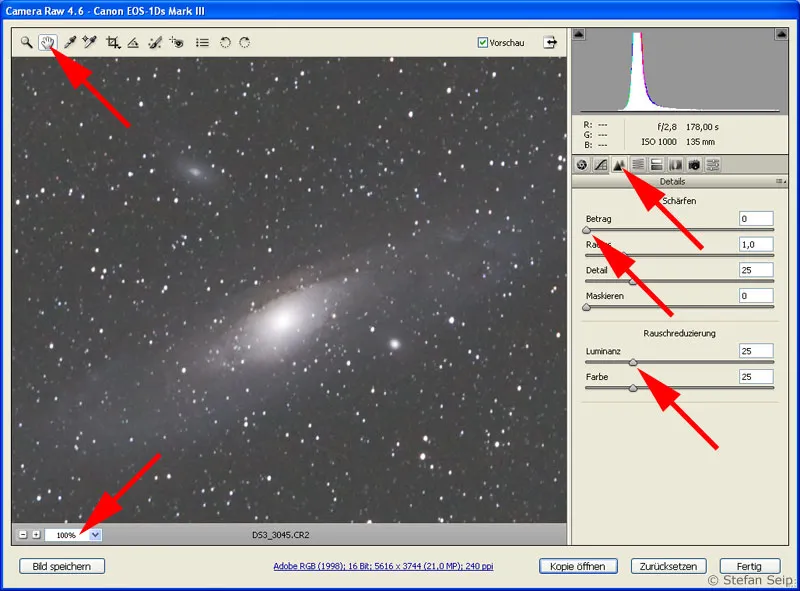
Task: Pick the White Balance eyedropper tool
Action: (x=70, y=42)
